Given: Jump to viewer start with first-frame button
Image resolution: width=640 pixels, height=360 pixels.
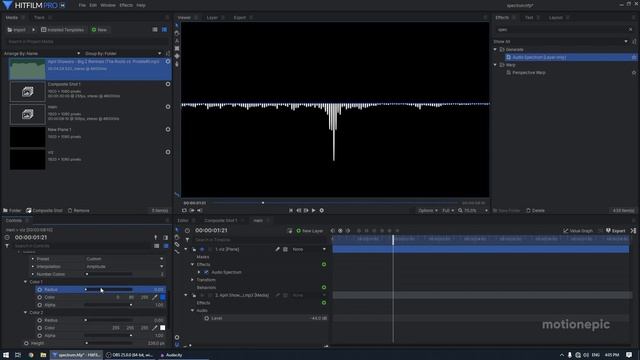Looking at the screenshot, I should pos(291,210).
